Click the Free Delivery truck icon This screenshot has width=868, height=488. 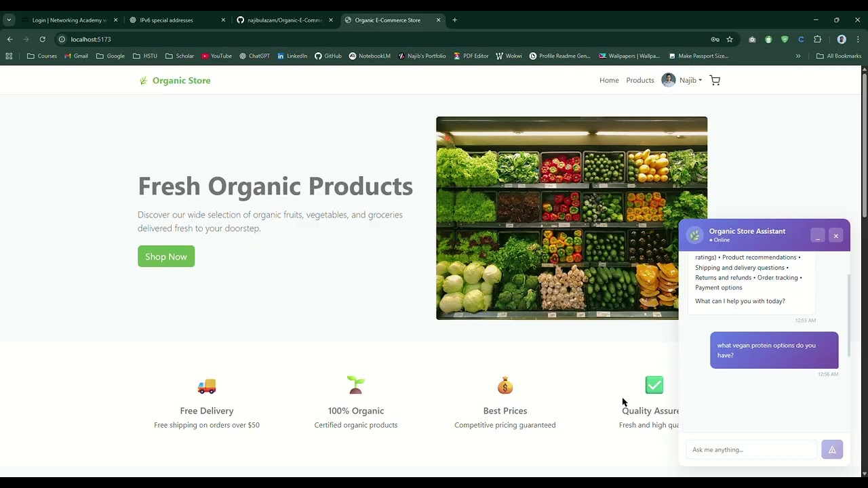pos(207,386)
